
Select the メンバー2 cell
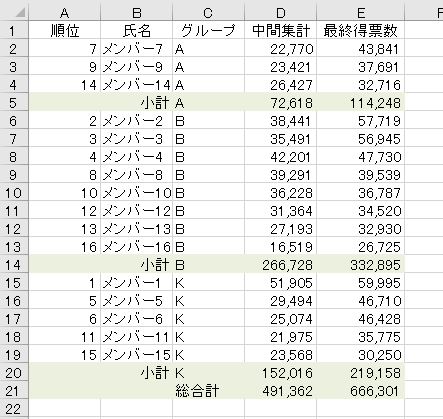tap(137, 121)
